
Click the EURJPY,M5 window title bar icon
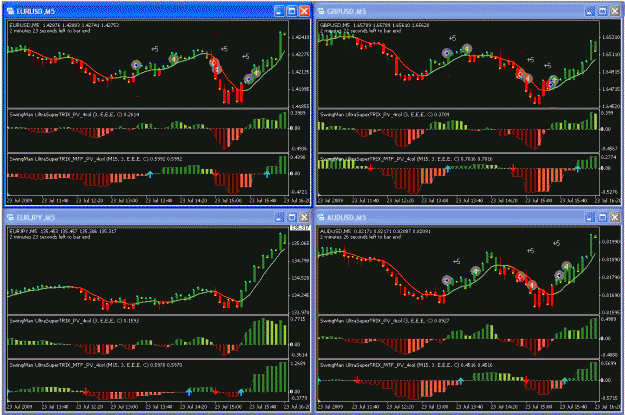[11, 217]
